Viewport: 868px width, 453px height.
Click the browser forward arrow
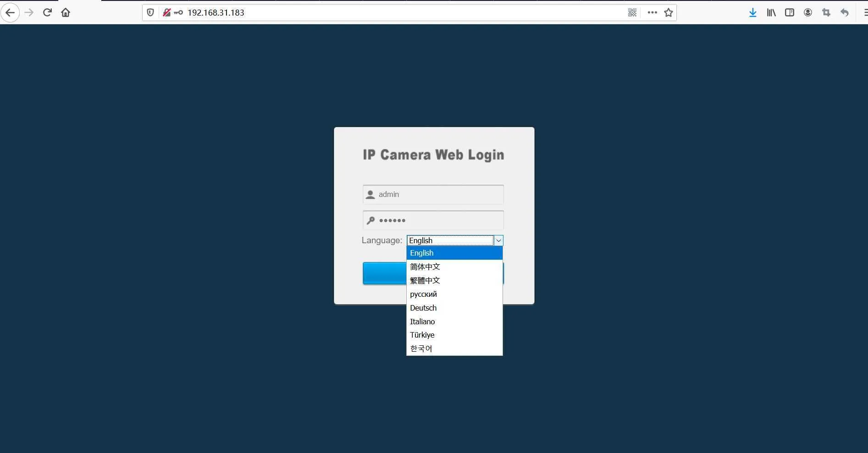pyautogui.click(x=29, y=12)
